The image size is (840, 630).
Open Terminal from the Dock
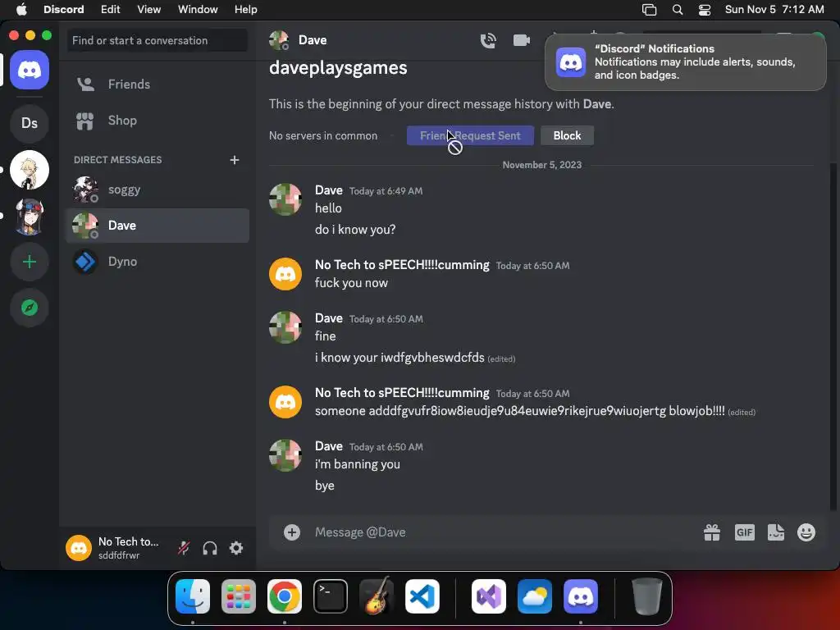[x=331, y=596]
